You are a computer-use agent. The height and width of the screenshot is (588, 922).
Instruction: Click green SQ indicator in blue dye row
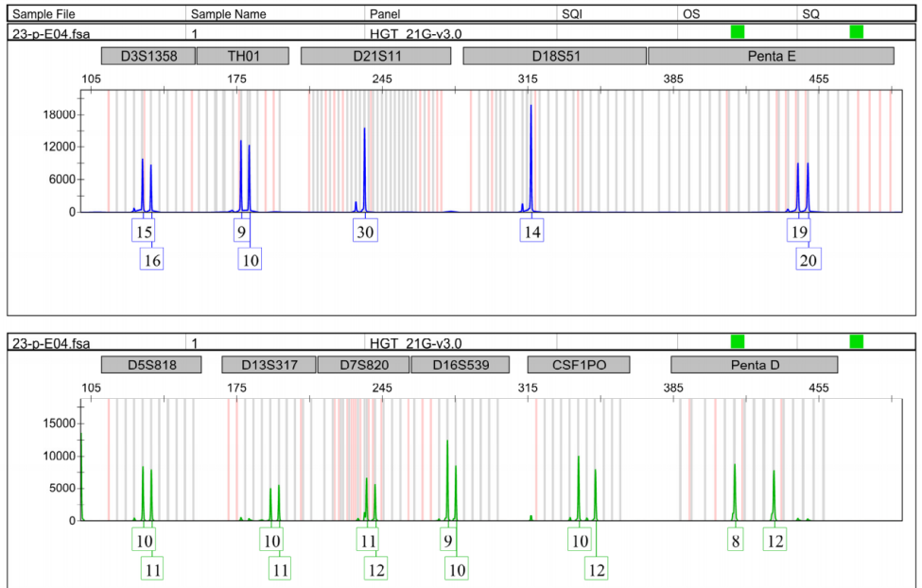857,32
